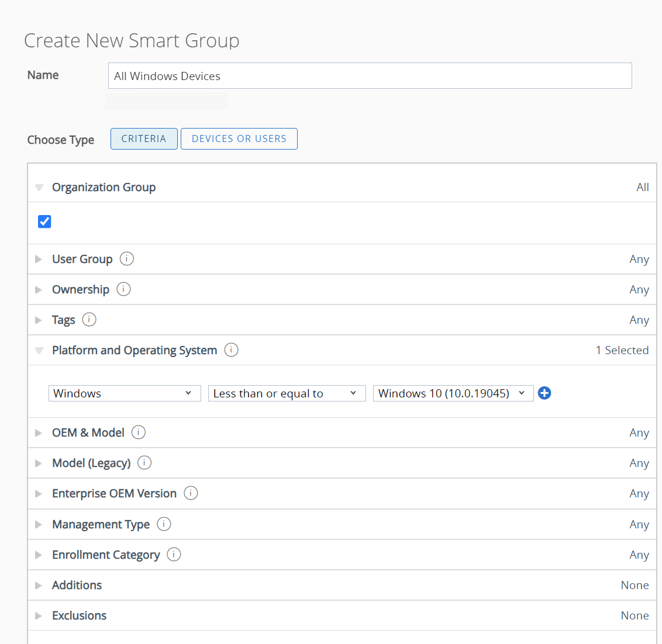Click the smart group Name field
The image size is (662, 644).
point(370,75)
